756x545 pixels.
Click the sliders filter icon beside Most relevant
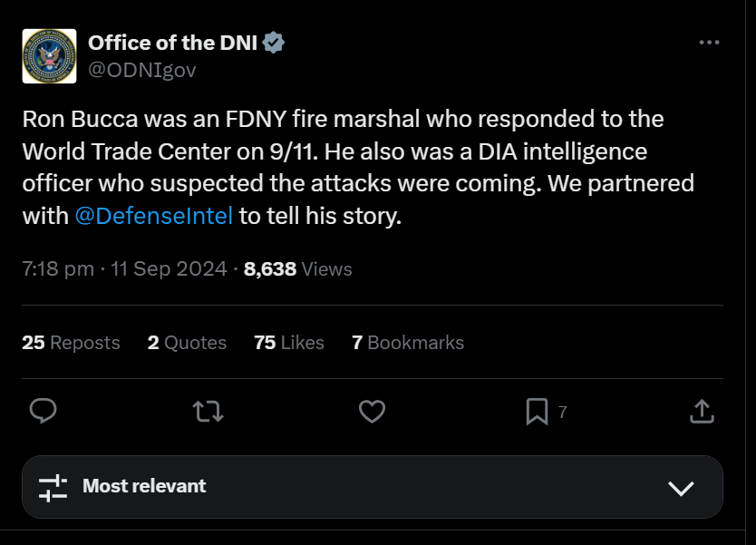[53, 487]
